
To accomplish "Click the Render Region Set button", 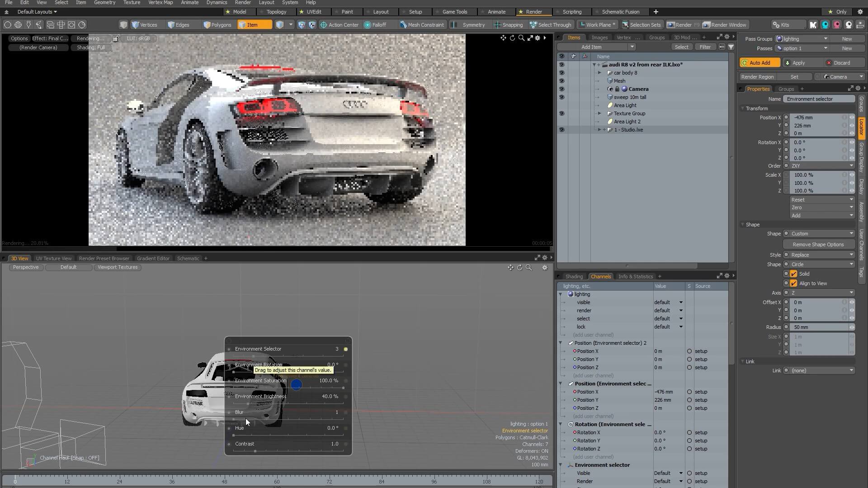I will coord(794,77).
